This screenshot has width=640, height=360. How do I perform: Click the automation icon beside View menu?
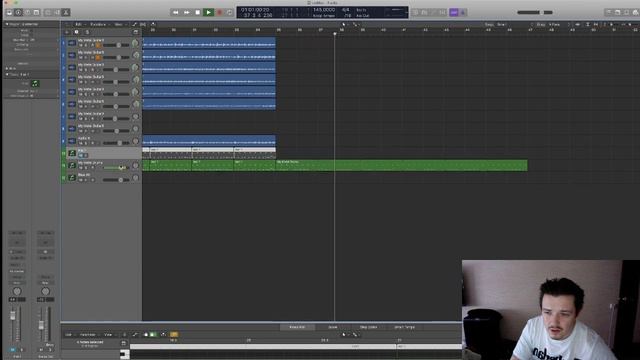[x=135, y=24]
